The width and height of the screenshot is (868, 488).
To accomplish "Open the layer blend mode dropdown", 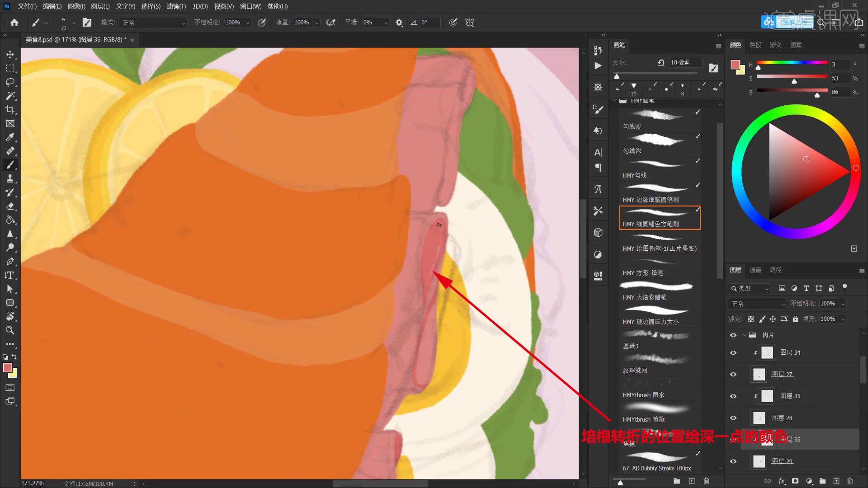I will [x=758, y=304].
